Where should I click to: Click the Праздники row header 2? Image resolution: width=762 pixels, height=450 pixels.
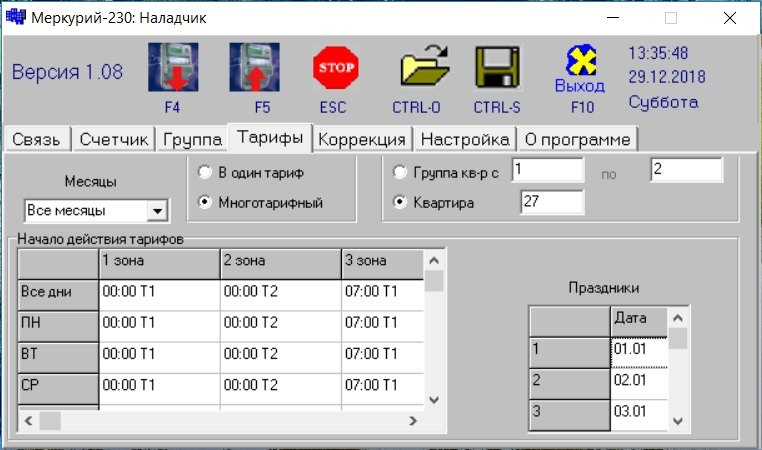point(570,384)
